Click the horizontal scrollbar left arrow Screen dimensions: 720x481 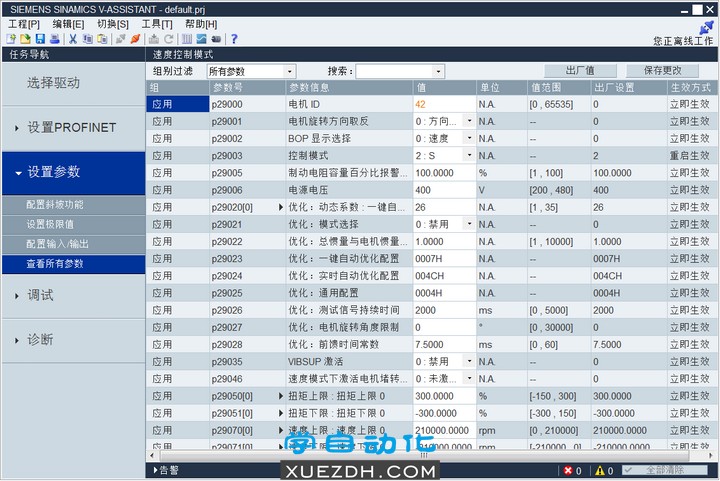coord(152,455)
